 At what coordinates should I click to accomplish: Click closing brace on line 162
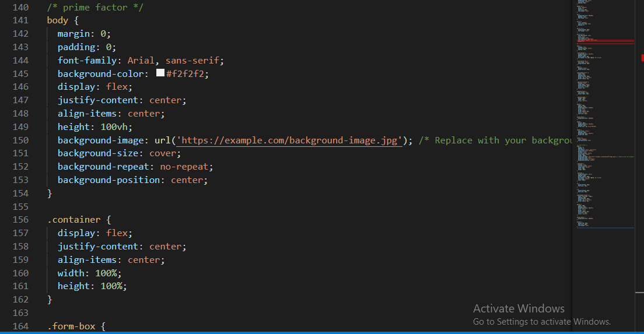[50, 300]
